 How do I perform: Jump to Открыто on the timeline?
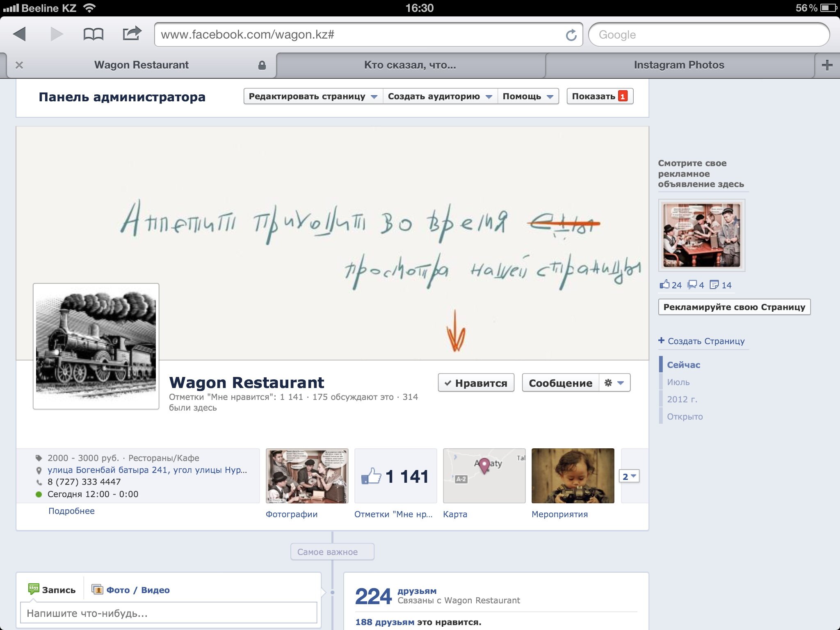(x=685, y=416)
